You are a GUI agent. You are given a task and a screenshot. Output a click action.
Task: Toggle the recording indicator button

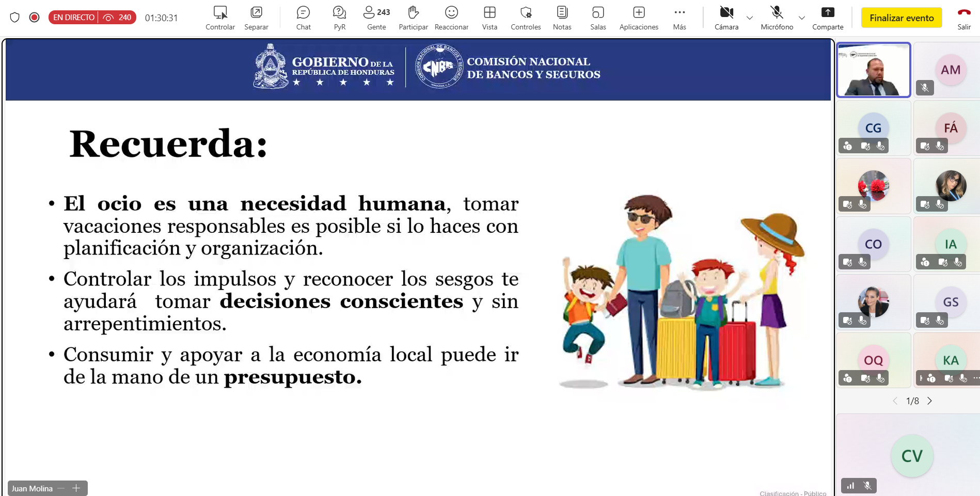tap(35, 18)
